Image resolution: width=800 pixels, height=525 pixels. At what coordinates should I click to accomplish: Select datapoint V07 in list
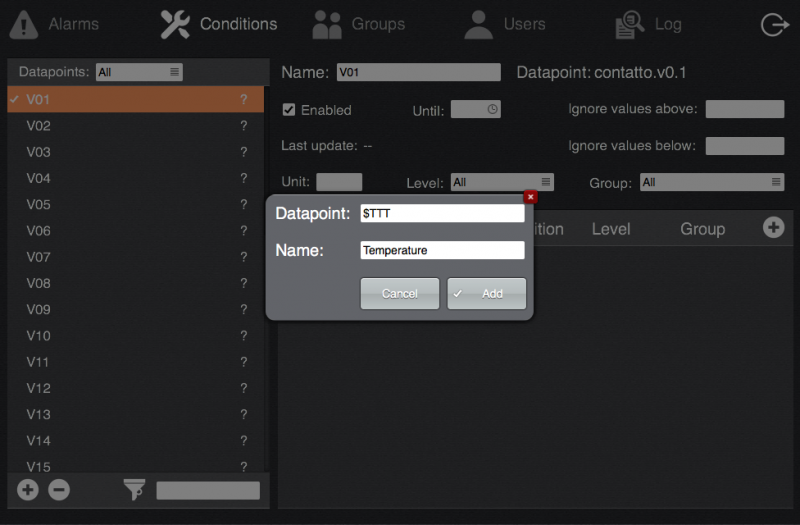tap(136, 257)
